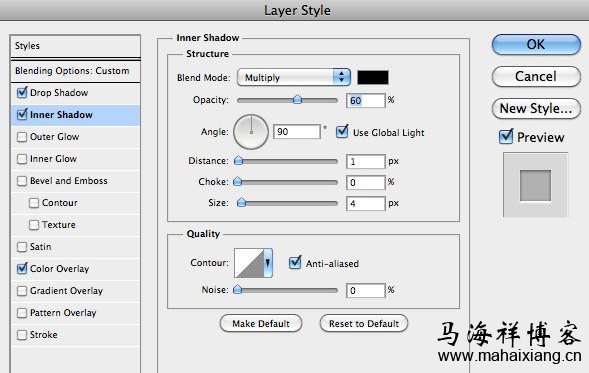Click the Distance value field

click(365, 162)
